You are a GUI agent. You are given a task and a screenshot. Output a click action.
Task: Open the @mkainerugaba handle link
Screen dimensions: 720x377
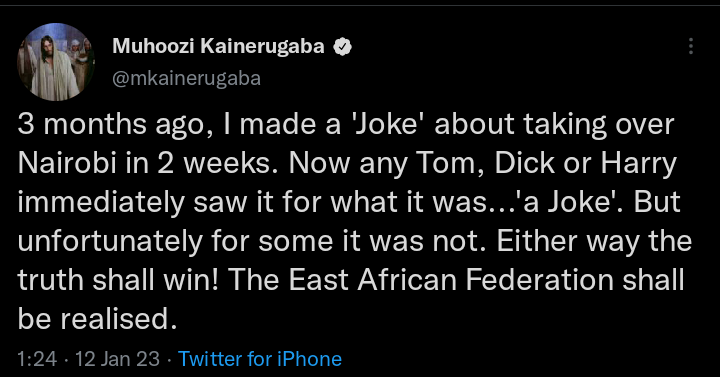(186, 78)
